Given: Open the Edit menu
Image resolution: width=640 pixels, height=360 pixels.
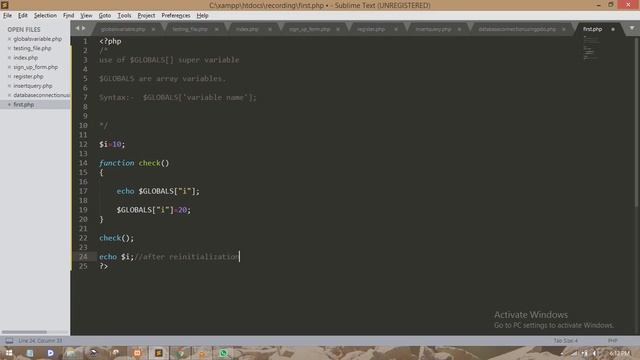Looking at the screenshot, I should coord(22,16).
